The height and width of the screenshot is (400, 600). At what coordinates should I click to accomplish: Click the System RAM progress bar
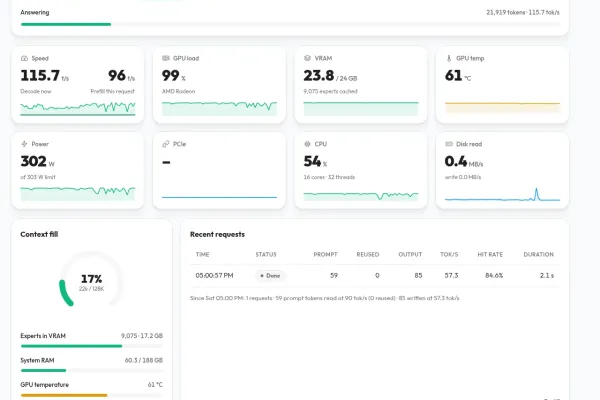[x=92, y=371]
